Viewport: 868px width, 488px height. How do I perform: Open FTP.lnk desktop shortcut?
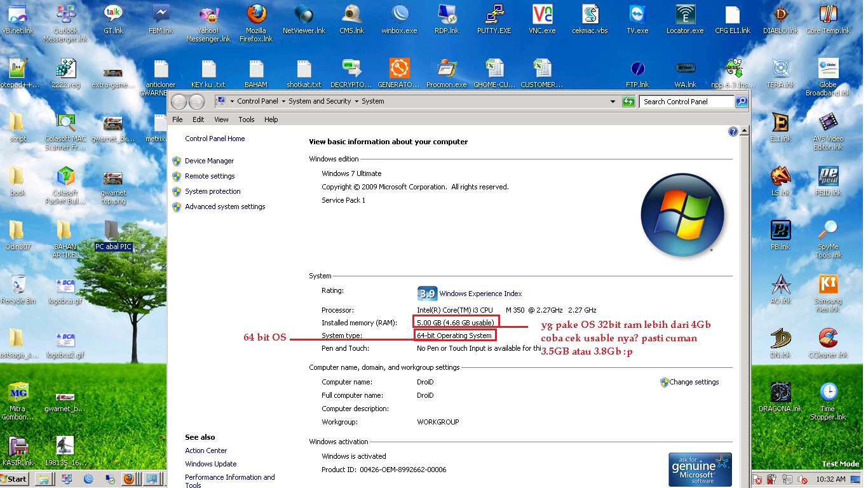637,73
